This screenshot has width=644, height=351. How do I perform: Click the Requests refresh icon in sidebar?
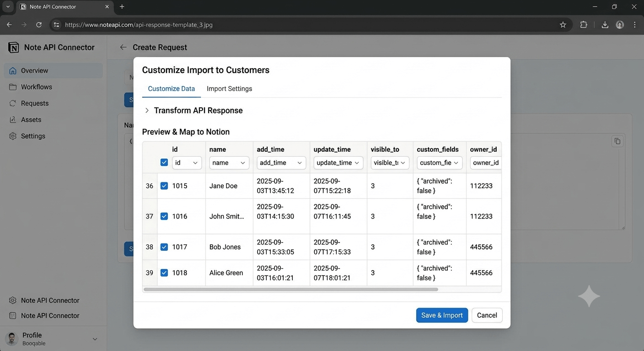[13, 103]
